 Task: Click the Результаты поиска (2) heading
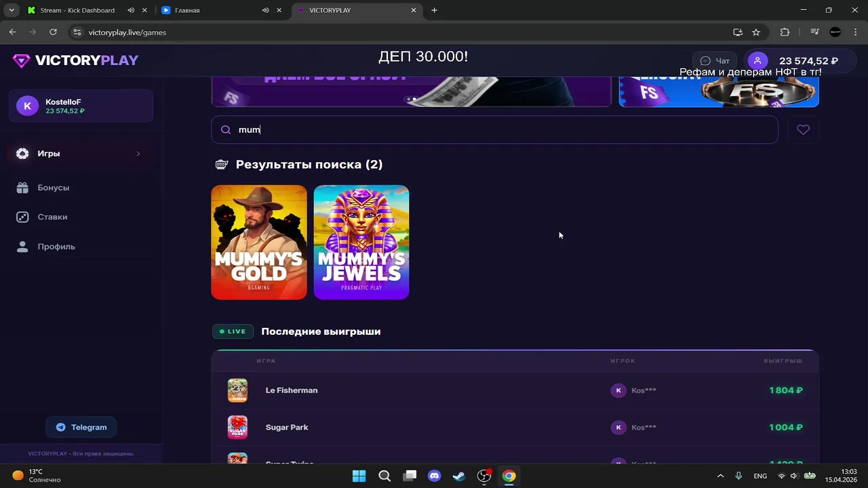click(x=309, y=165)
